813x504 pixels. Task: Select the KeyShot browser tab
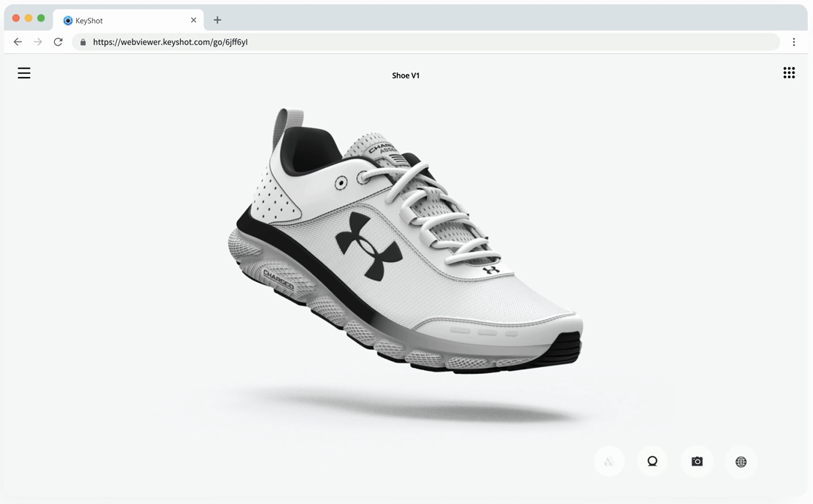coord(129,20)
